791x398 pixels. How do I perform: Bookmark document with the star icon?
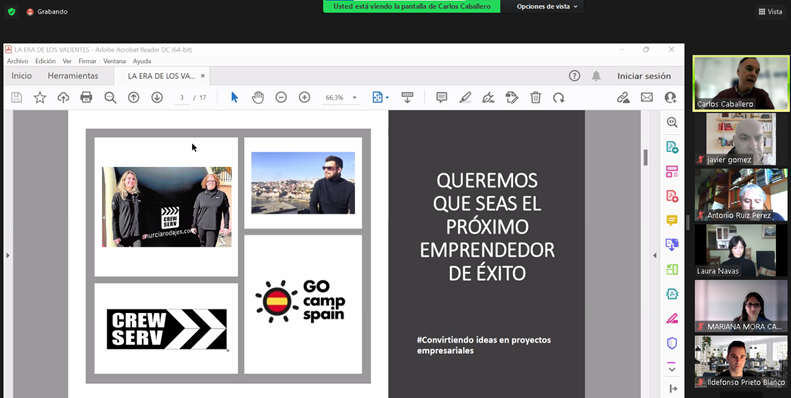40,97
